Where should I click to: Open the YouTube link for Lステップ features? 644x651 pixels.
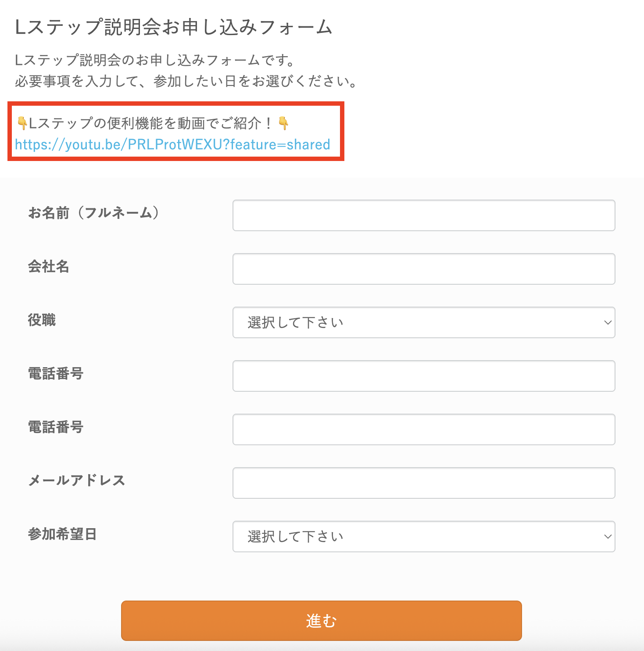pyautogui.click(x=172, y=144)
